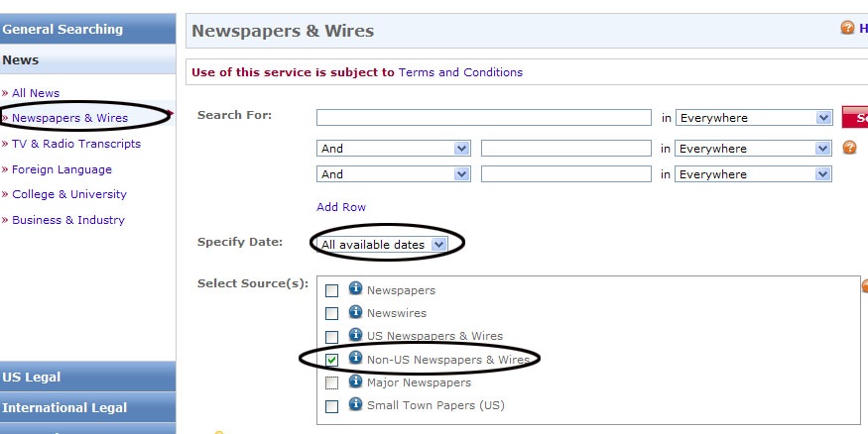Open info icon for US Newspapers & Wires
The width and height of the screenshot is (868, 434).
355,335
